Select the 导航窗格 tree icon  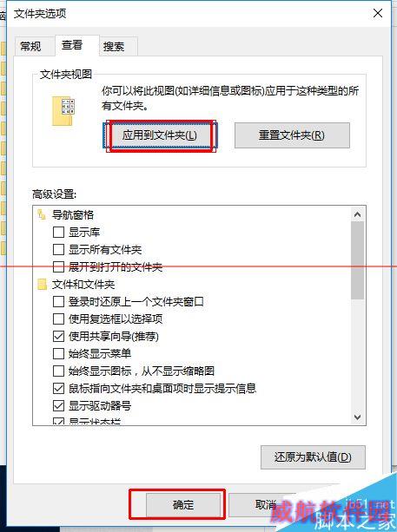pos(42,214)
